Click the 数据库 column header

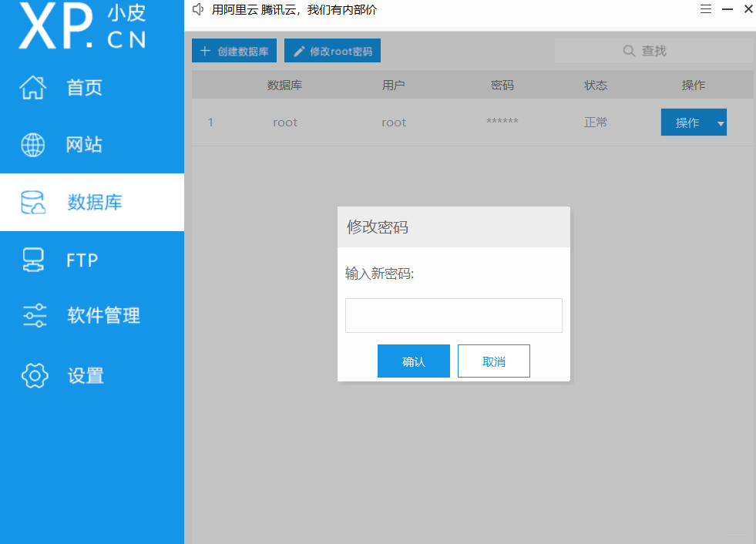click(x=284, y=86)
